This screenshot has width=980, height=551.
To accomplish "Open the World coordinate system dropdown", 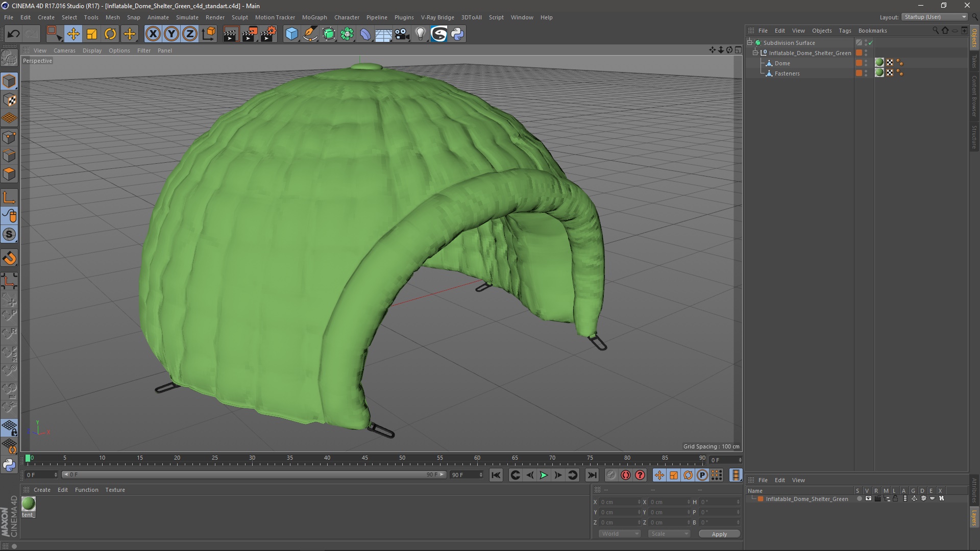I will click(620, 534).
